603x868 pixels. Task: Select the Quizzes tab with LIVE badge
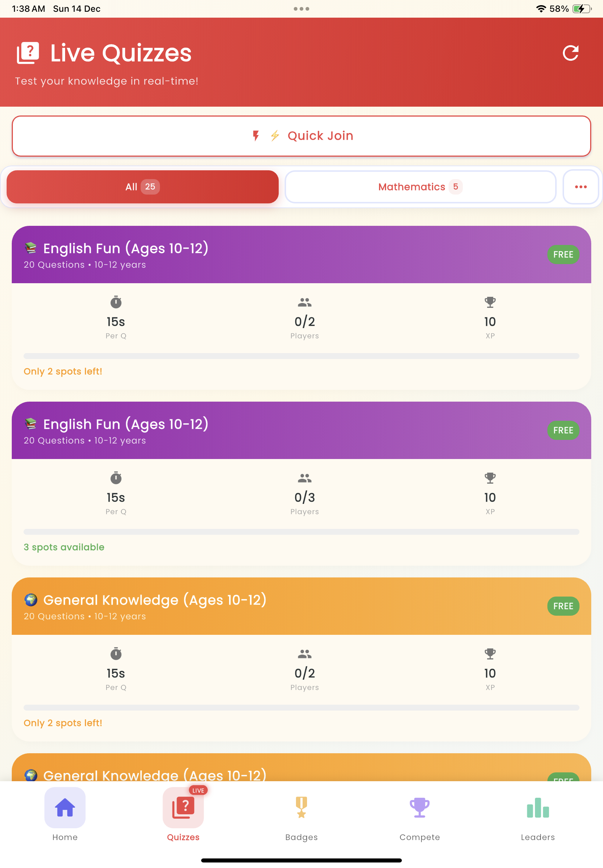[x=183, y=808]
